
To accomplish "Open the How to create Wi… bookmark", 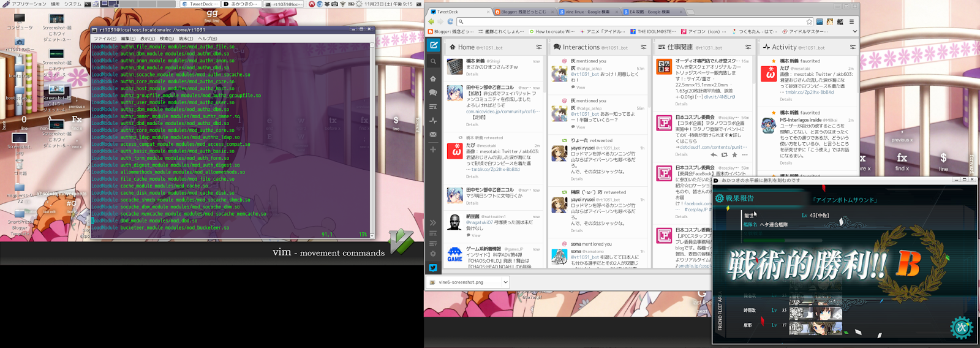I will tap(552, 31).
